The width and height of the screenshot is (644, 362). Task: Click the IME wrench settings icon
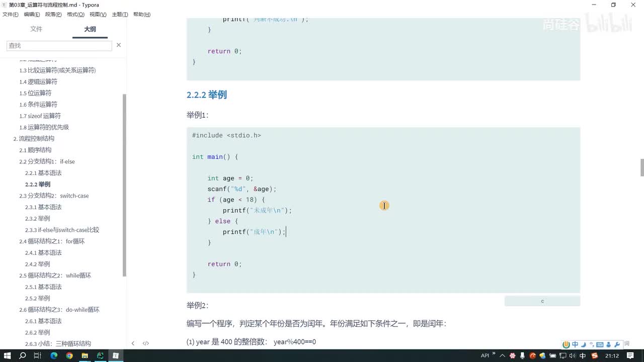[x=617, y=344]
